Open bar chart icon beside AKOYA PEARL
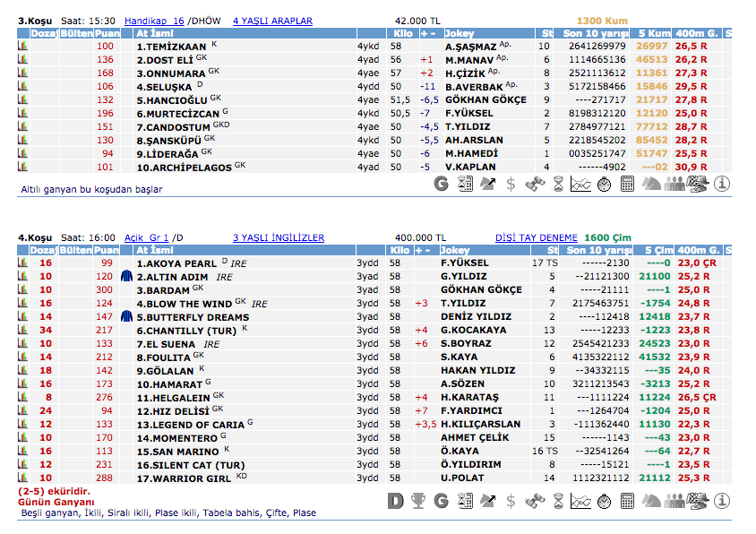Image resolution: width=756 pixels, height=534 pixels. point(23,263)
